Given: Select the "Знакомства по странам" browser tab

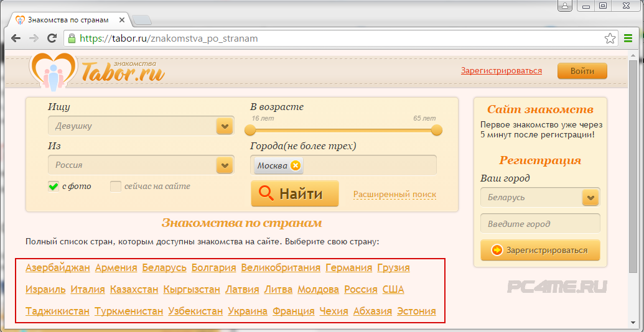Looking at the screenshot, I should (70, 19).
